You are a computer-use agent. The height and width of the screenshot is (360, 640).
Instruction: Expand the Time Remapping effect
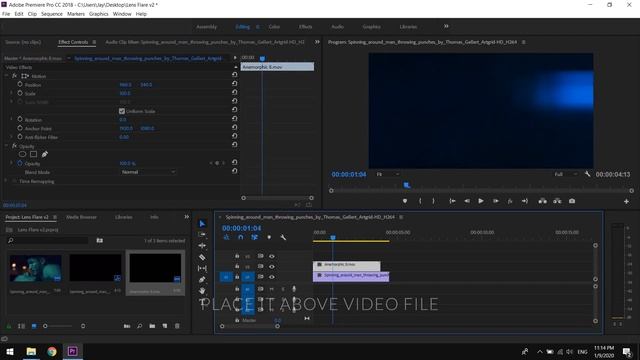(x=6, y=181)
